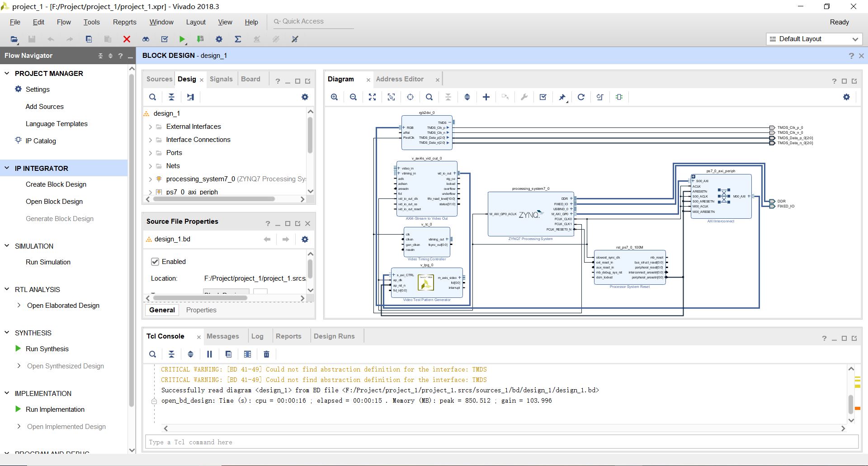
Task: Click Source File Properties settings gear
Action: pos(305,240)
